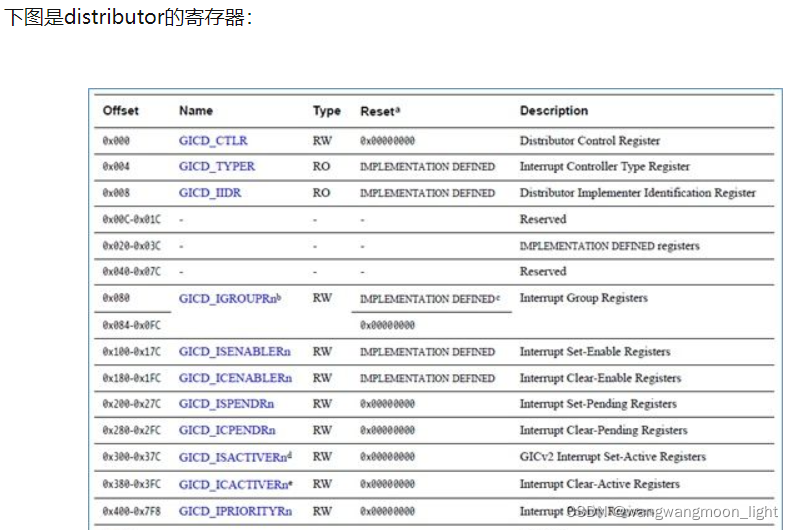Follow the GICD_IPRIORITYRn link
This screenshot has height=530, width=793.
235,511
